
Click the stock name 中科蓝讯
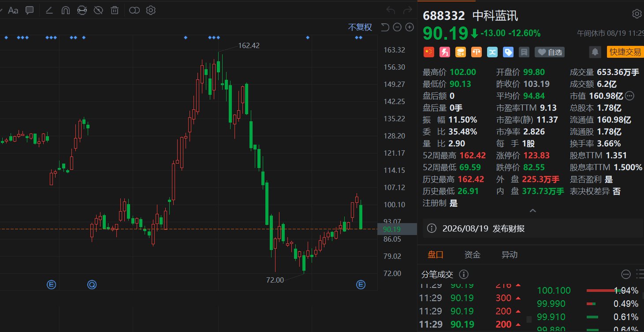click(495, 16)
